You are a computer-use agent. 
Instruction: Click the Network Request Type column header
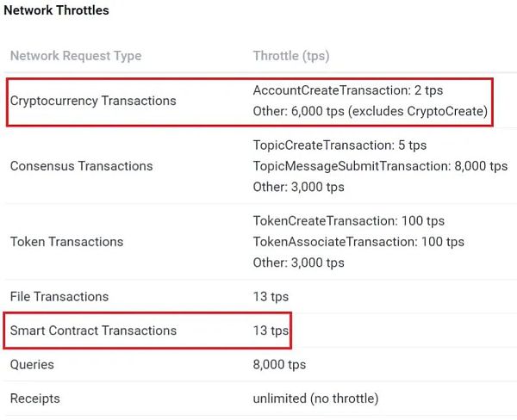click(x=76, y=56)
